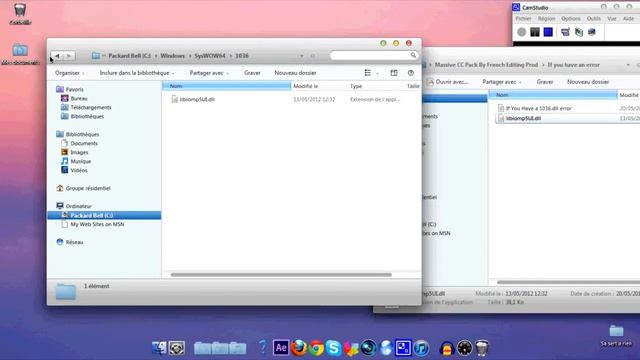Open front window Partager avec dropdown
The height and width of the screenshot is (360, 640).
(209, 73)
